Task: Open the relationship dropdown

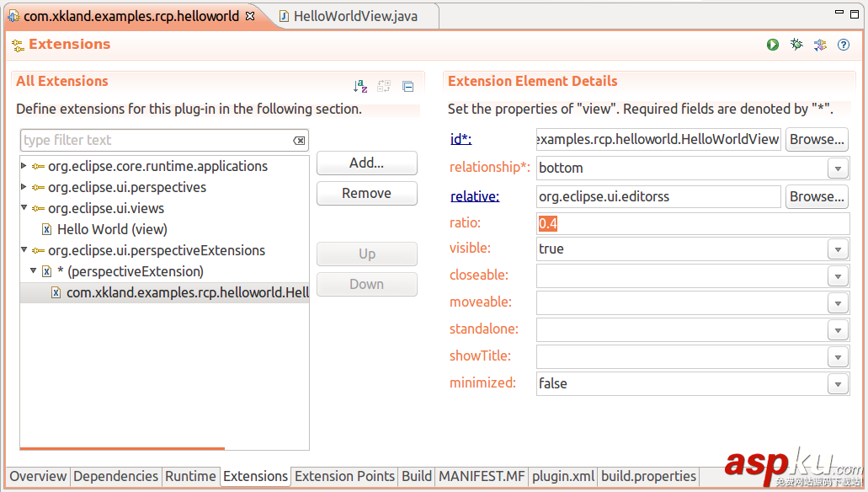Action: pos(837,168)
